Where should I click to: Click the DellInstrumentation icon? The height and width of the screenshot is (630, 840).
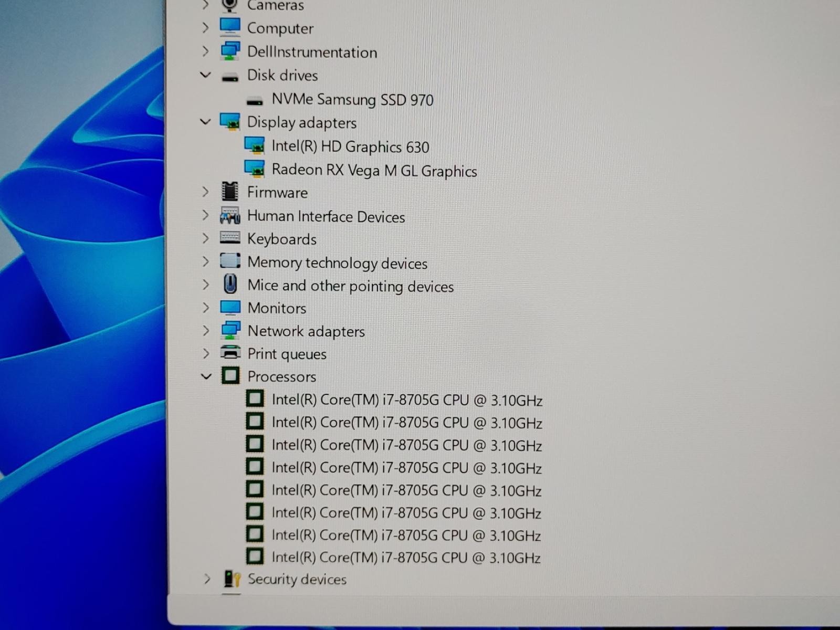coord(230,51)
